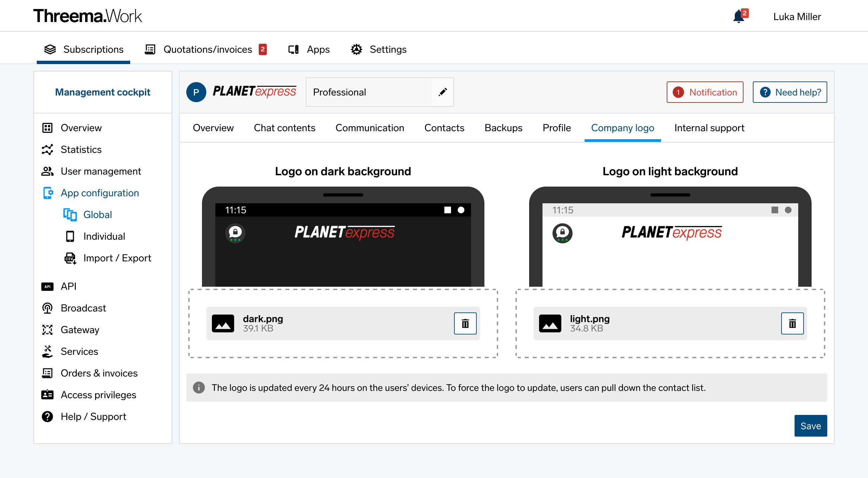Click the red Notification button

click(x=704, y=92)
